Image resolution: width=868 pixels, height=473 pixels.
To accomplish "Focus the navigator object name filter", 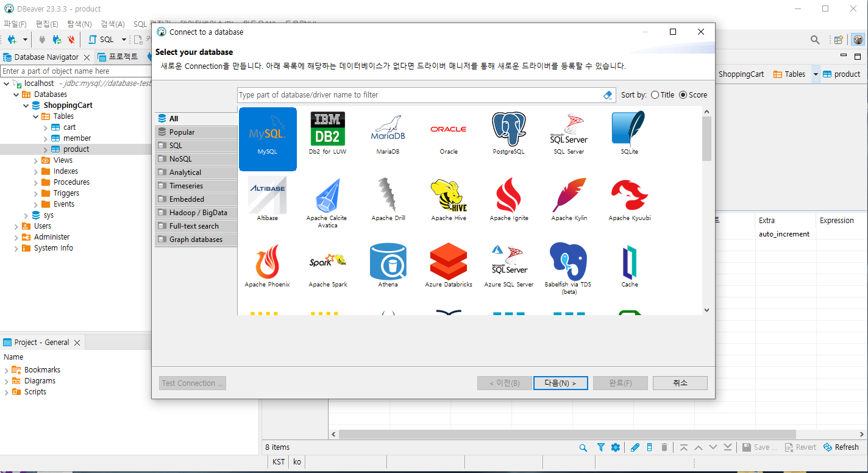I will (x=76, y=71).
